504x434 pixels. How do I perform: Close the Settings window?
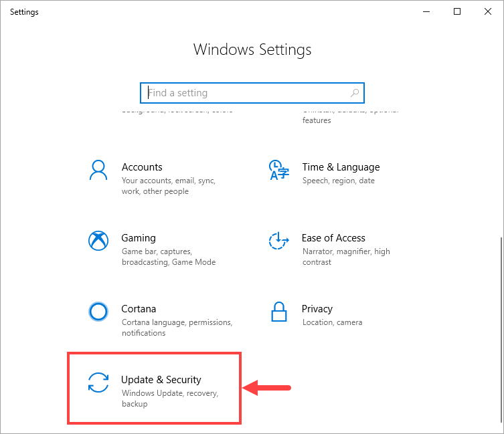coord(488,12)
